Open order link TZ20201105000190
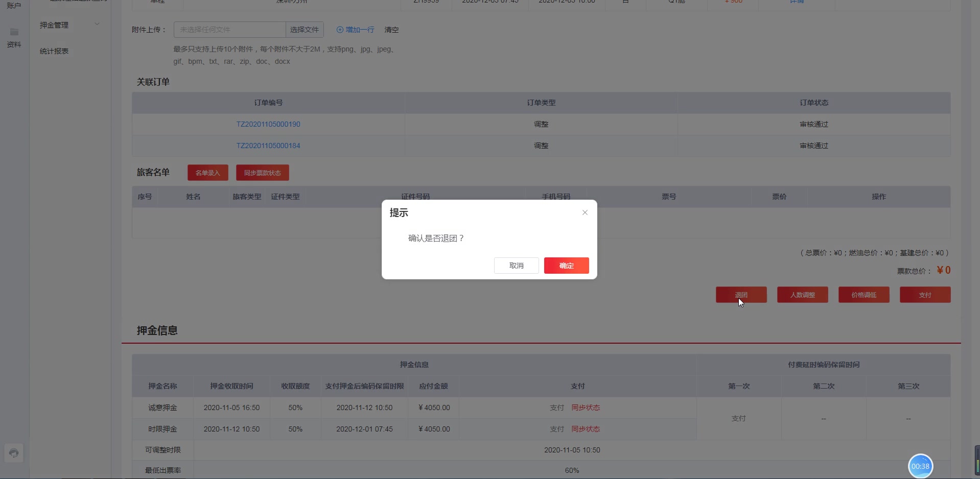 [268, 124]
